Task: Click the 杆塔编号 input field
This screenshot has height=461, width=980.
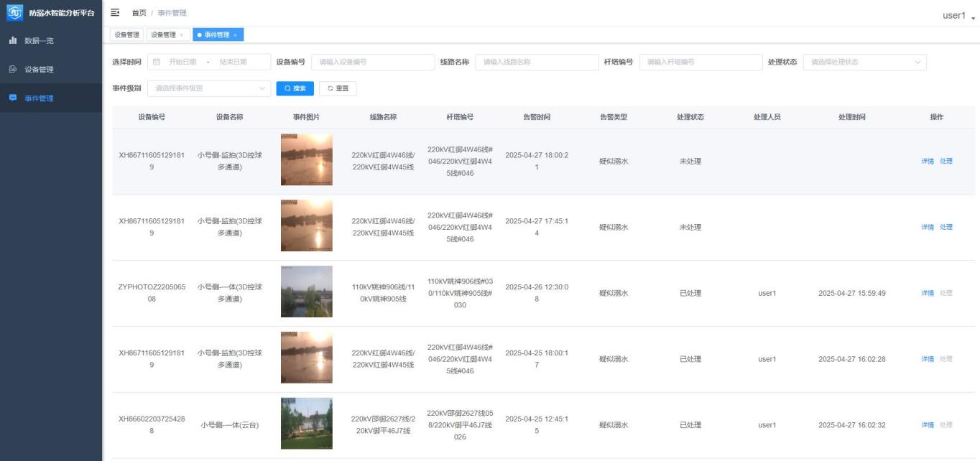Action: click(x=701, y=62)
